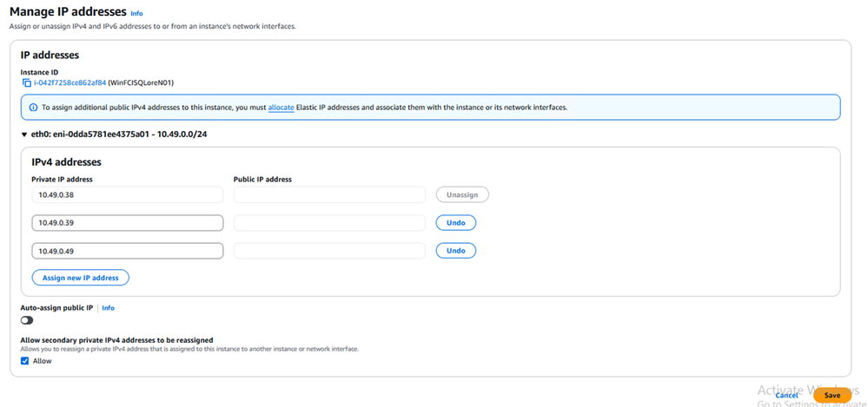Open Info link next to Manage IP addresses

pyautogui.click(x=136, y=14)
